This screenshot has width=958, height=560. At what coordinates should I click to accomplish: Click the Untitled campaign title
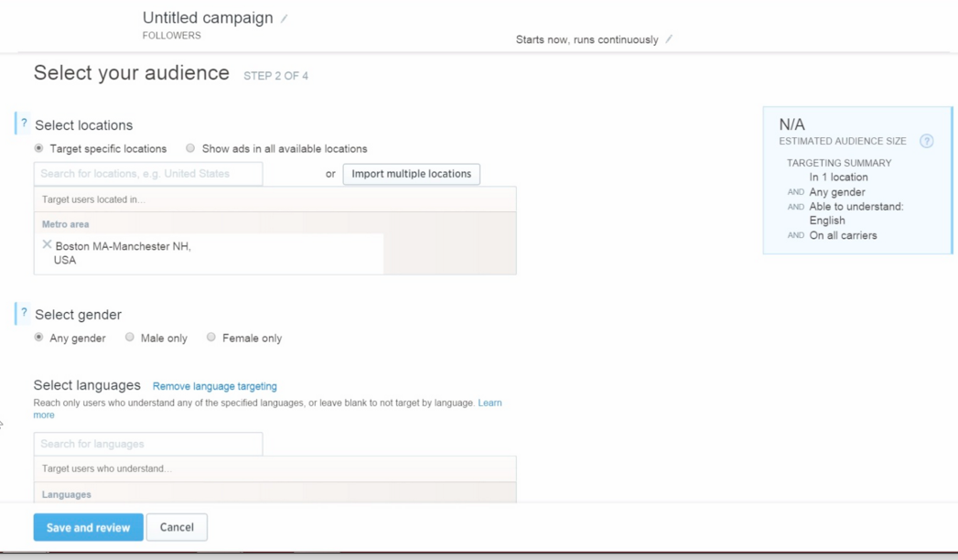click(208, 18)
